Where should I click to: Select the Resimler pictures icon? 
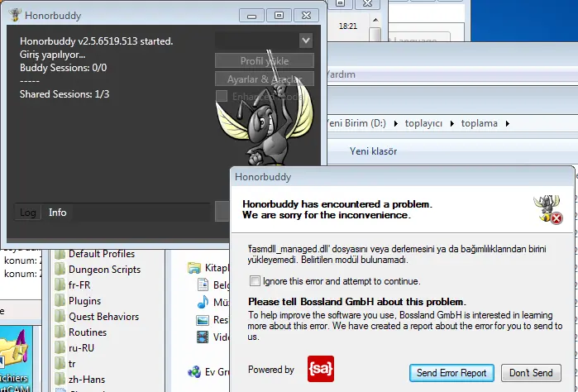tap(203, 320)
